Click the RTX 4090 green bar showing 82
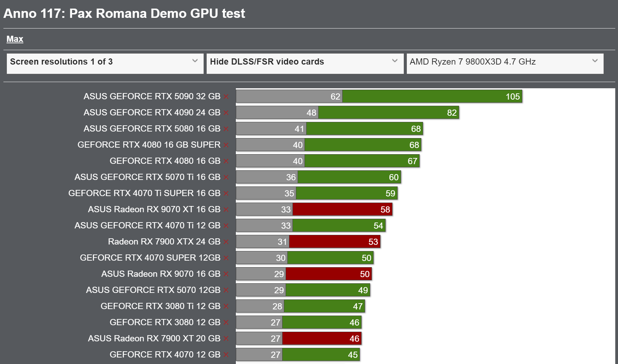Screen dimensions: 618x364 [x=389, y=113]
